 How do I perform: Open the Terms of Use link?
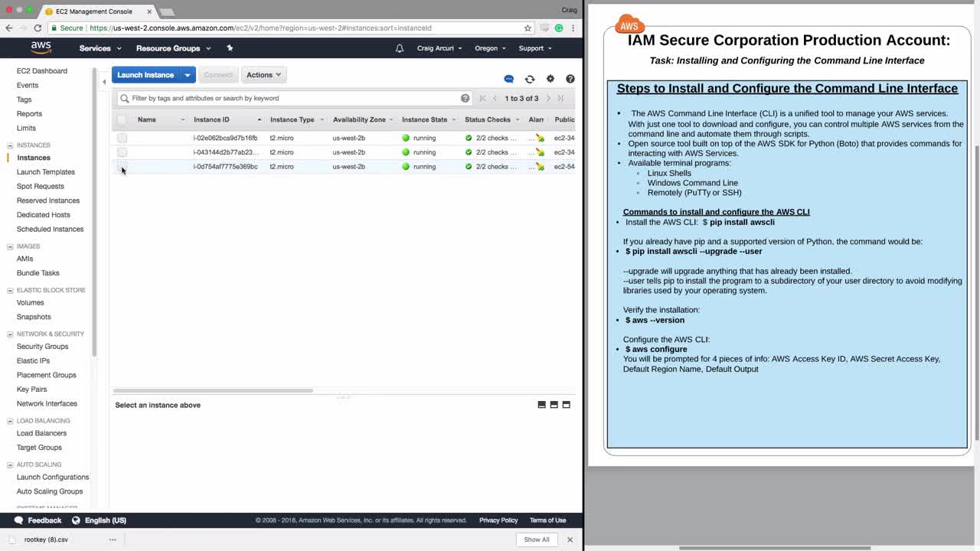[x=548, y=520]
